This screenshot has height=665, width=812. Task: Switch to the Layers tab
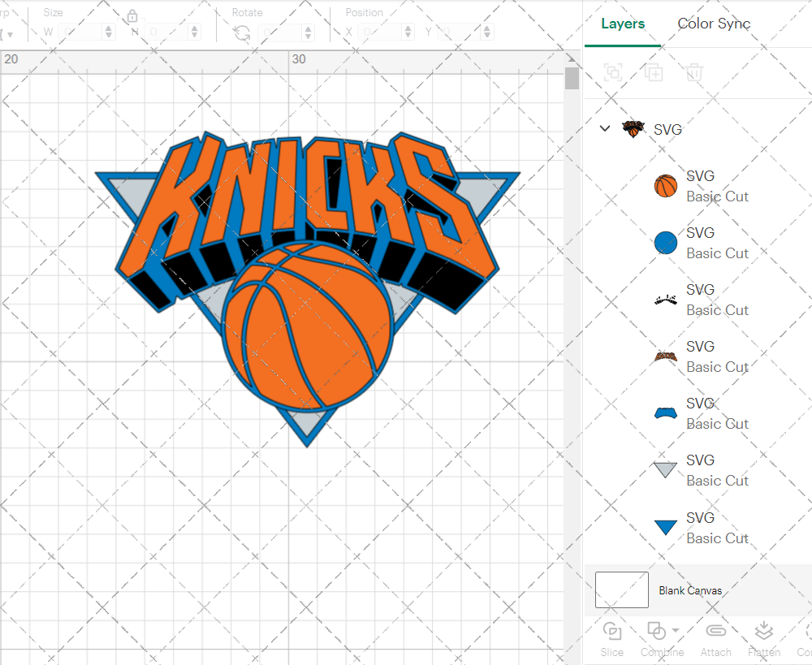point(623,24)
